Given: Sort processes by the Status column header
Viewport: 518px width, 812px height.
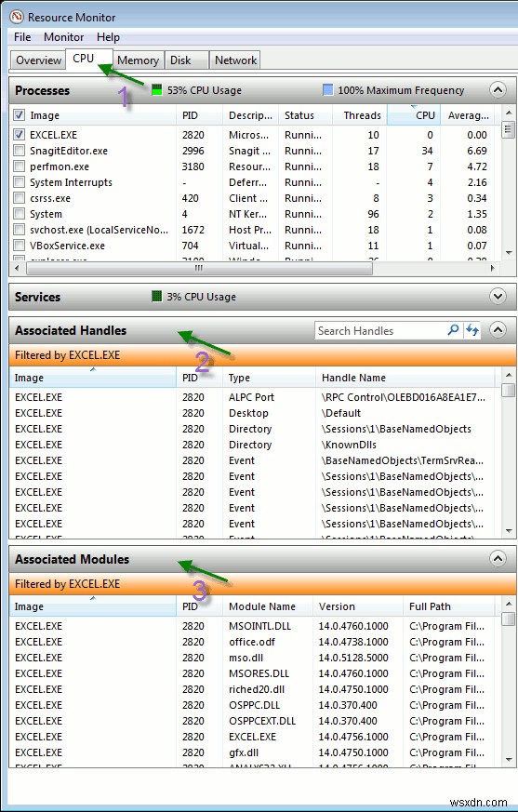Looking at the screenshot, I should tap(305, 115).
